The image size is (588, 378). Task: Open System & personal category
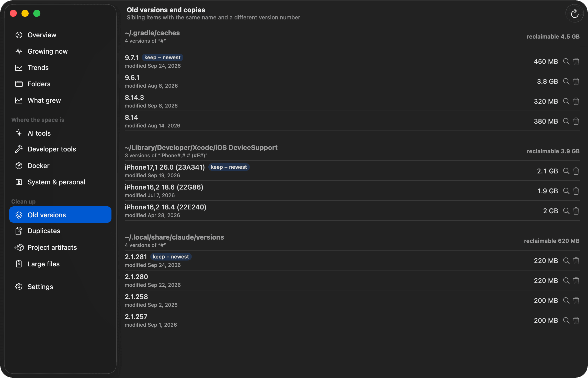pyautogui.click(x=60, y=182)
